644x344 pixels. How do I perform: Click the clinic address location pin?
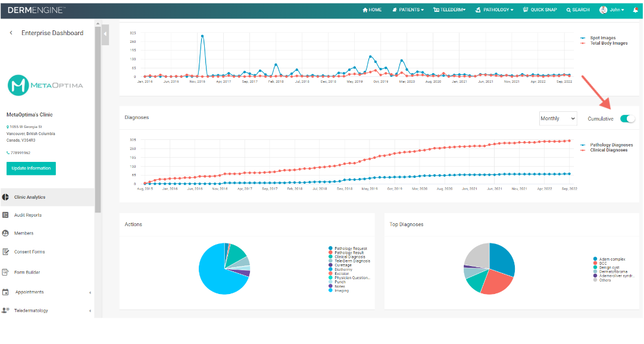point(8,127)
